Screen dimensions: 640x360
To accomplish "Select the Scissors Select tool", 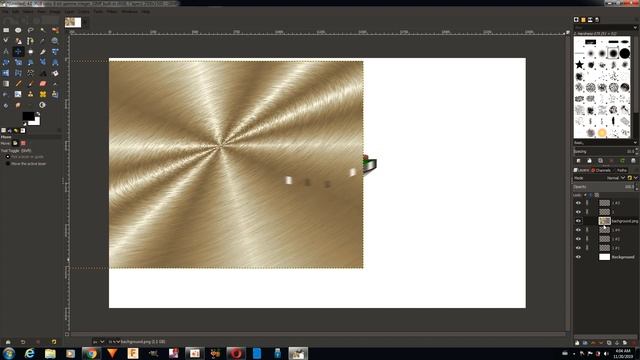I will 6,41.
